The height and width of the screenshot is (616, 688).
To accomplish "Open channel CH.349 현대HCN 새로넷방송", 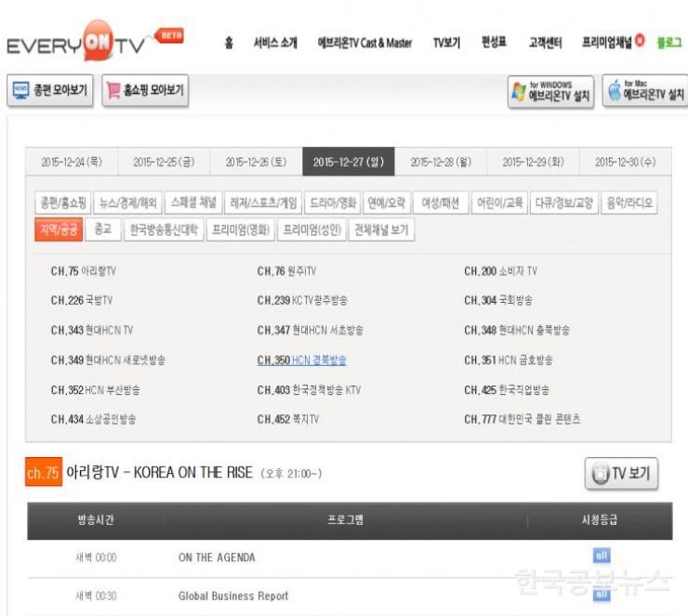I will click(x=108, y=360).
